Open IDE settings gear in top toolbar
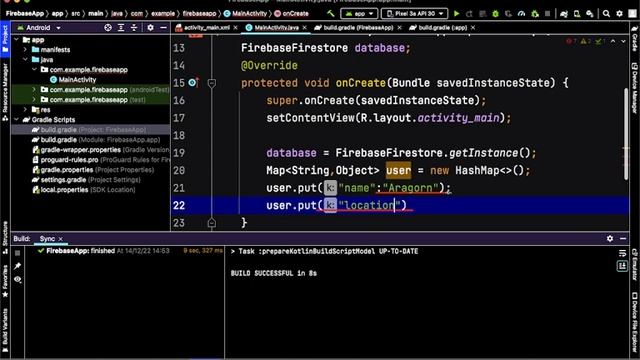640x360 pixels. [619, 14]
